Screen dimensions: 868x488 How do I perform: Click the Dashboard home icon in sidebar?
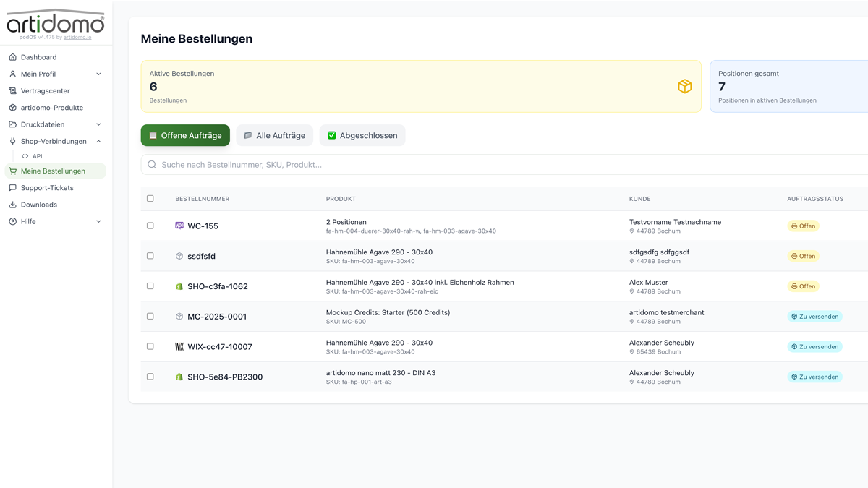(x=12, y=57)
